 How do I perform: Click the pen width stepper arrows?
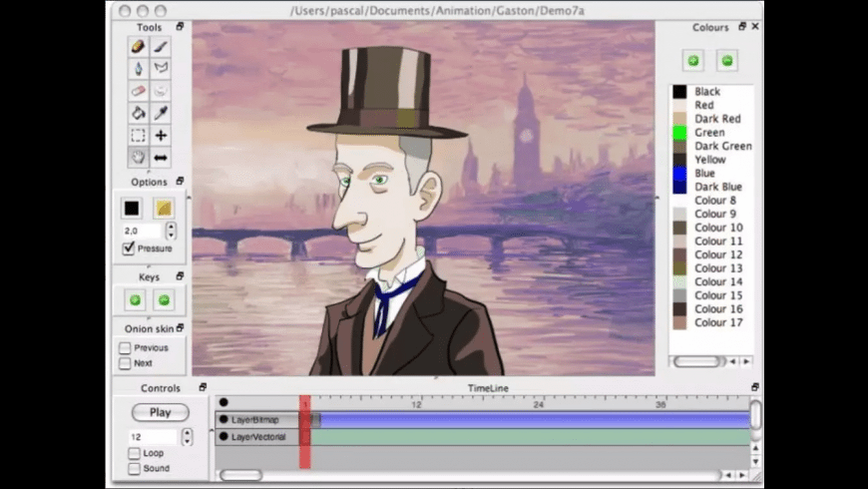point(171,231)
